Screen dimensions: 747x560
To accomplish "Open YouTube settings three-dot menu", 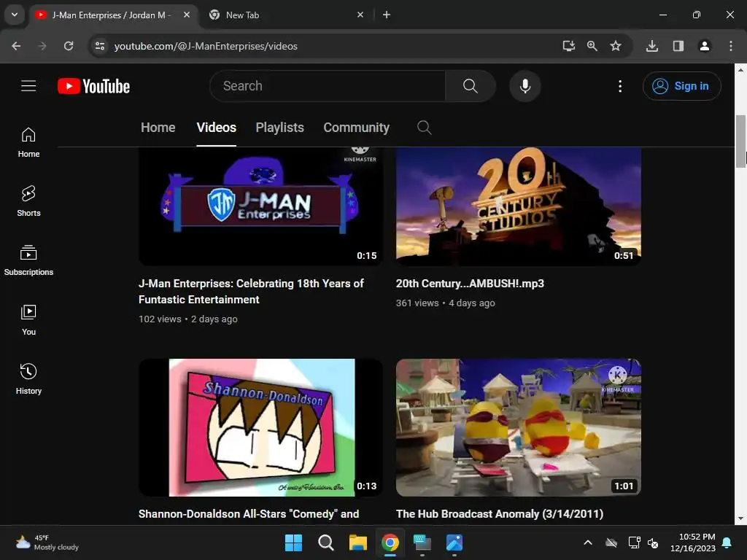I will click(620, 86).
